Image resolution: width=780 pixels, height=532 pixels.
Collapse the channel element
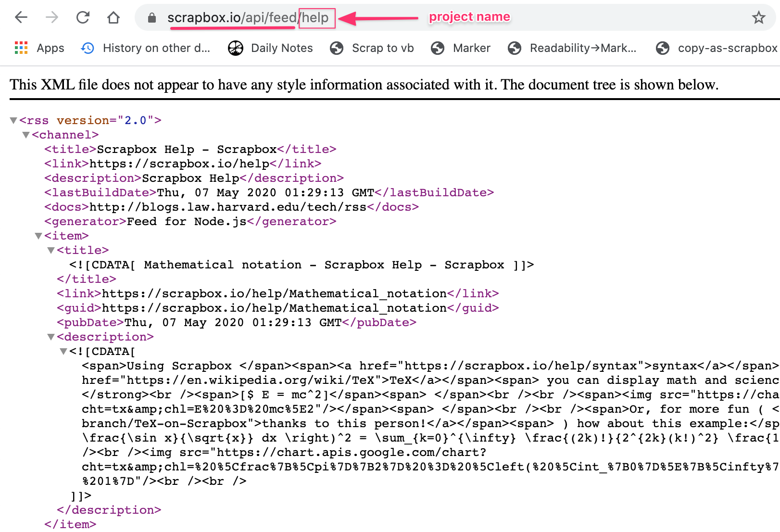(26, 135)
